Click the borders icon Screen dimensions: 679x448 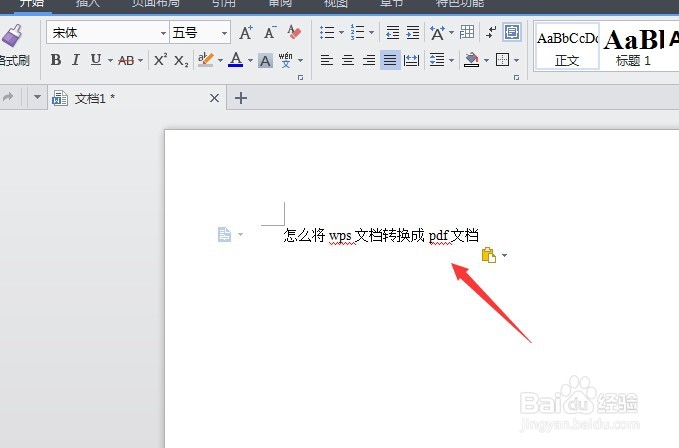pyautogui.click(x=502, y=60)
